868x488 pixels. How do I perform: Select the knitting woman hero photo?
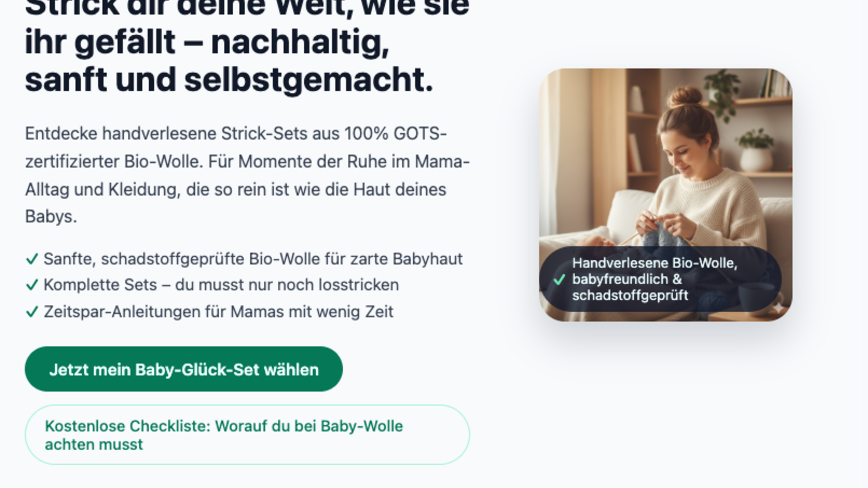point(665,195)
